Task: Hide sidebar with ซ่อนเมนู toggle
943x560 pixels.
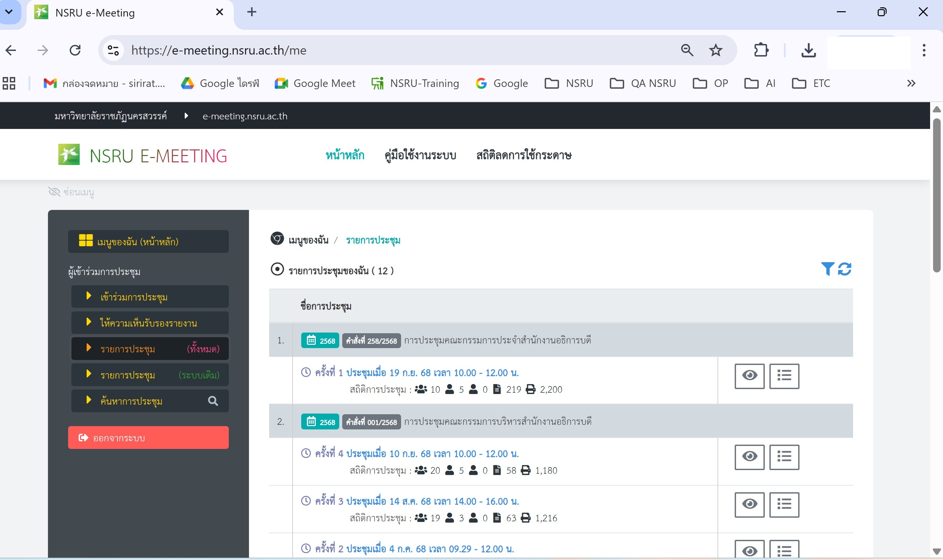Action: 71,192
